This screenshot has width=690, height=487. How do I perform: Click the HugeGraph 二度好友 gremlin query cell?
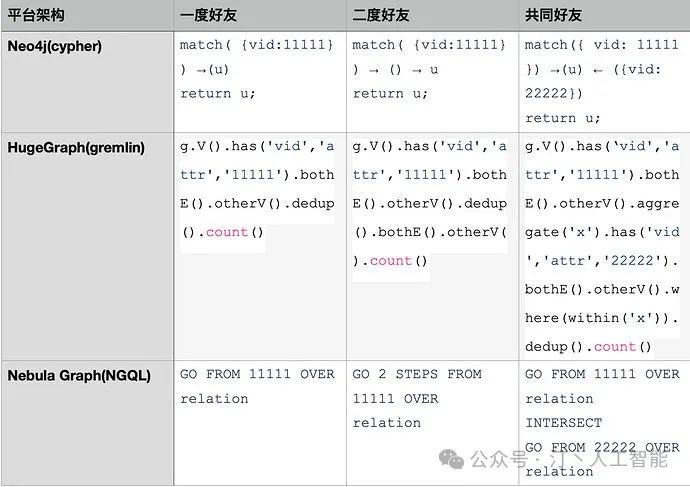[430, 203]
